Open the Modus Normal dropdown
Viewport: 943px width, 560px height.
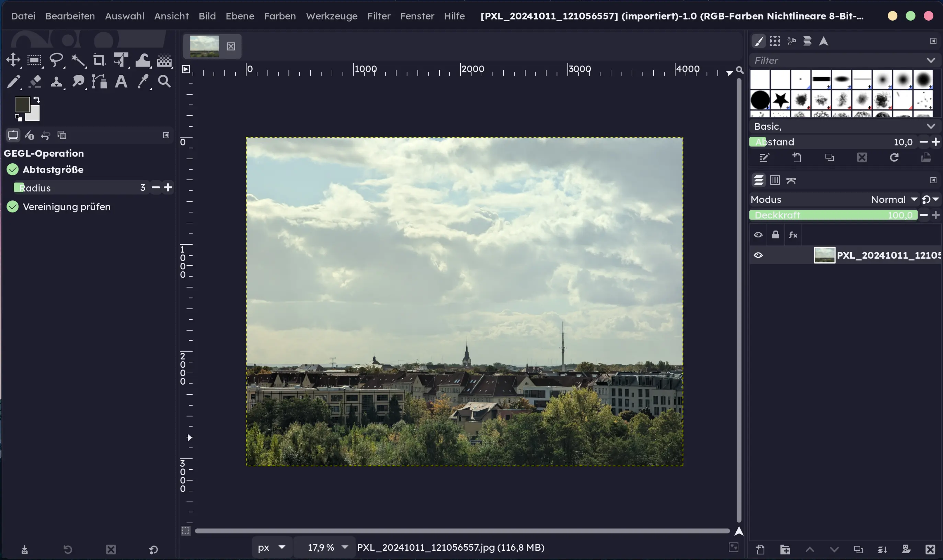coord(894,199)
